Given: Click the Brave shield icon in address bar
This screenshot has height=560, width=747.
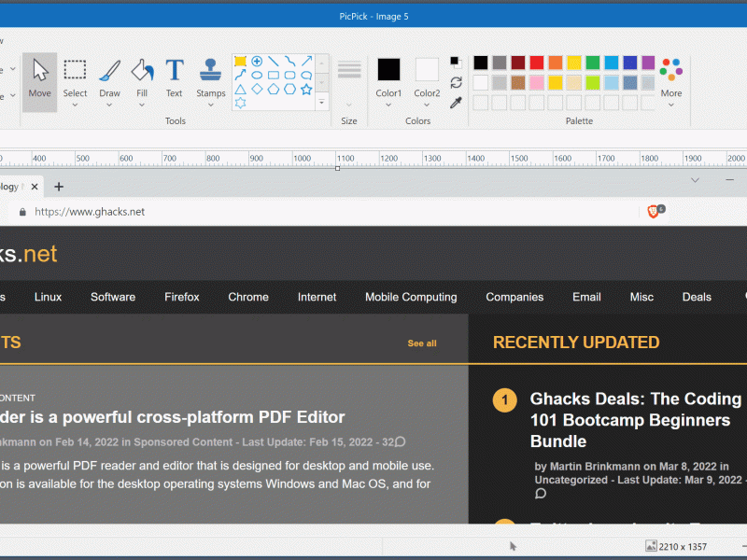Looking at the screenshot, I should (x=653, y=212).
